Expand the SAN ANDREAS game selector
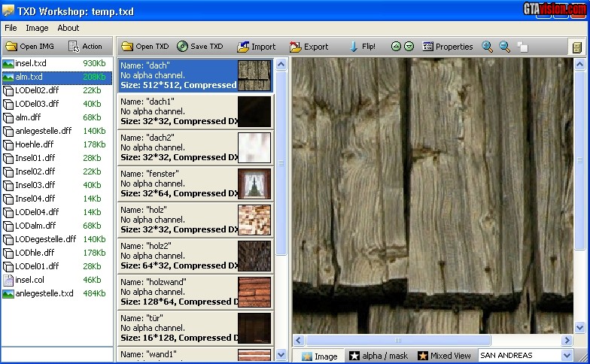The image size is (590, 364). [567, 356]
